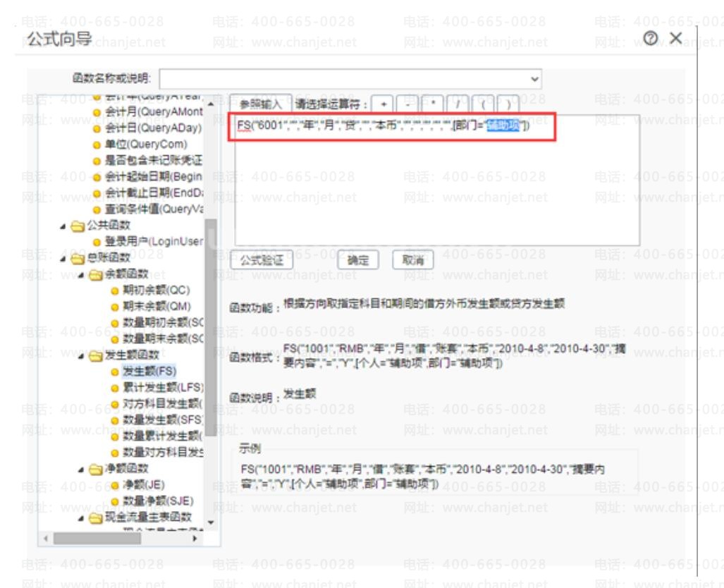The image size is (724, 588).
Task: Insert the left parenthesis operator
Action: click(483, 104)
